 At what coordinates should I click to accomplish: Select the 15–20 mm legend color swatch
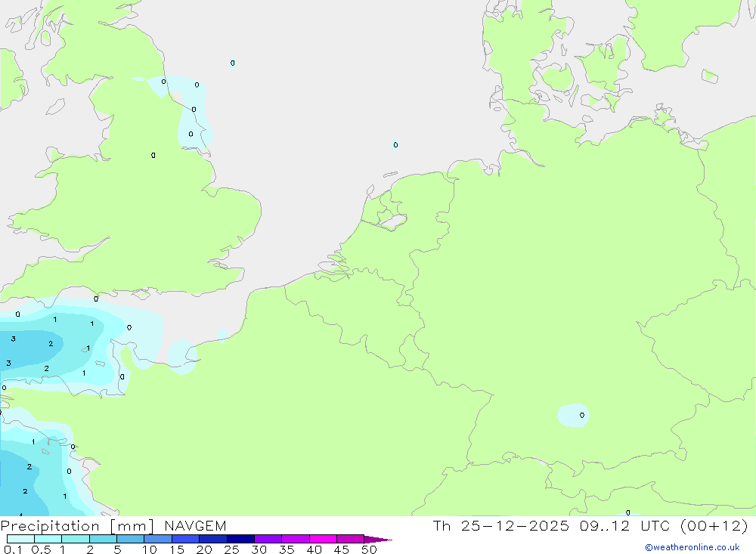pyautogui.click(x=185, y=539)
